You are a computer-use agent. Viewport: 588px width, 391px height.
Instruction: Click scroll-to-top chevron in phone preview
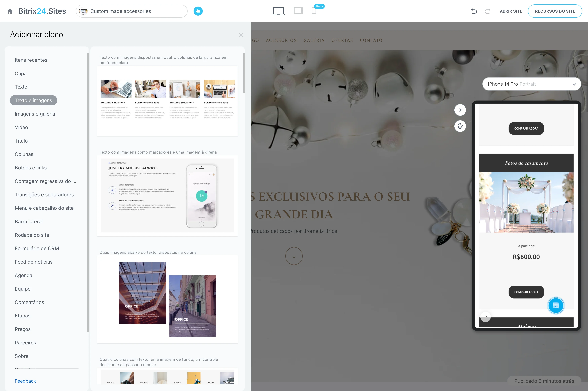click(x=486, y=317)
